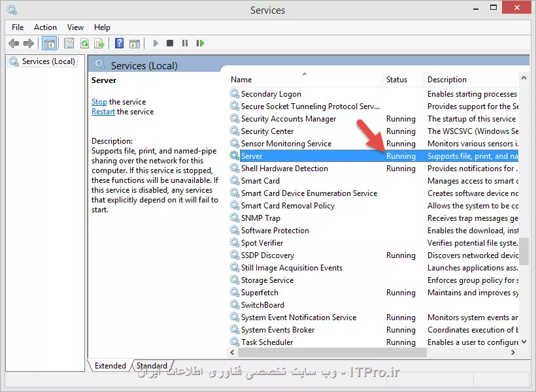The height and width of the screenshot is (392, 536).
Task: Switch to the Standard tab
Action: pyautogui.click(x=152, y=366)
